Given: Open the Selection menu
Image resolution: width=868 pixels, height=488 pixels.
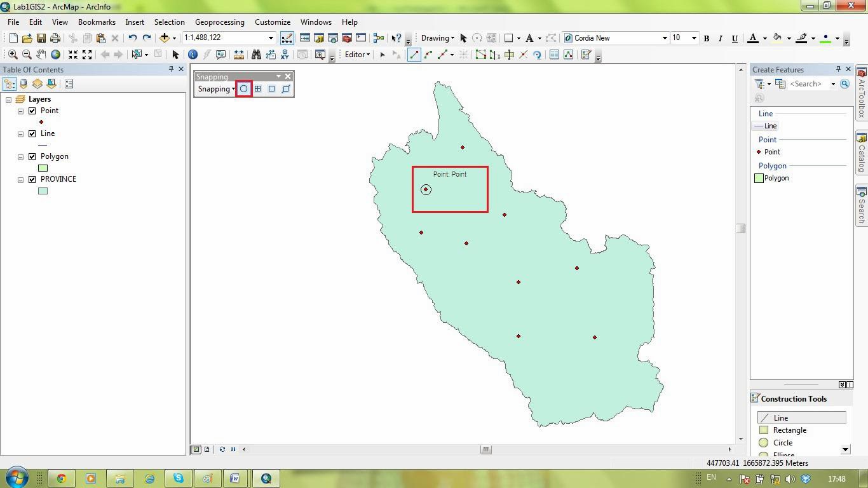Looking at the screenshot, I should click(x=169, y=22).
